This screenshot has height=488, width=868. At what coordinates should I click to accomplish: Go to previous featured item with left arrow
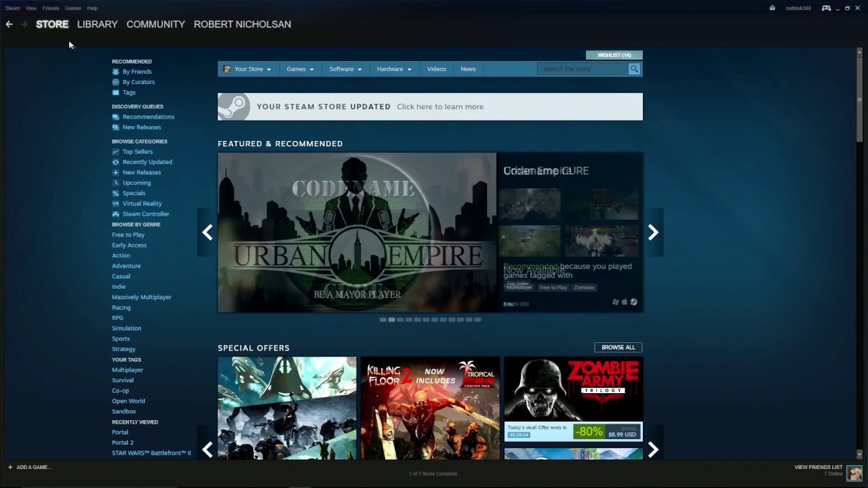coord(207,232)
